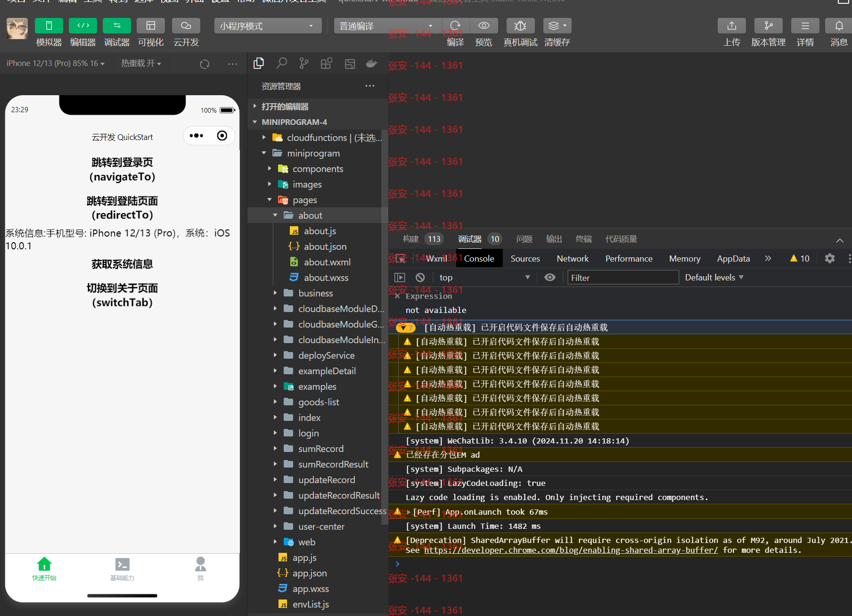The image size is (852, 616).
Task: Open the Details (详情) panel
Action: tap(805, 26)
